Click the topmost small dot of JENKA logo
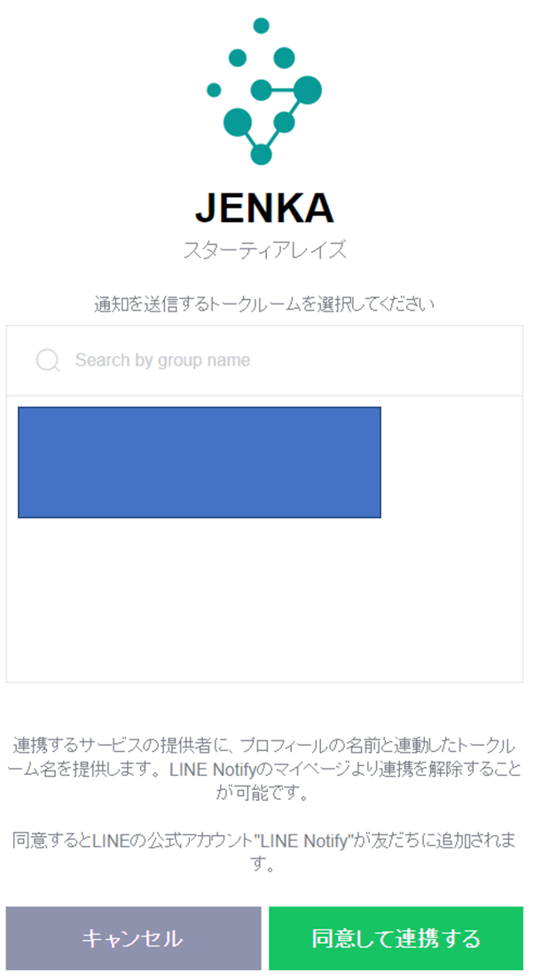533x980 pixels. coord(261,26)
